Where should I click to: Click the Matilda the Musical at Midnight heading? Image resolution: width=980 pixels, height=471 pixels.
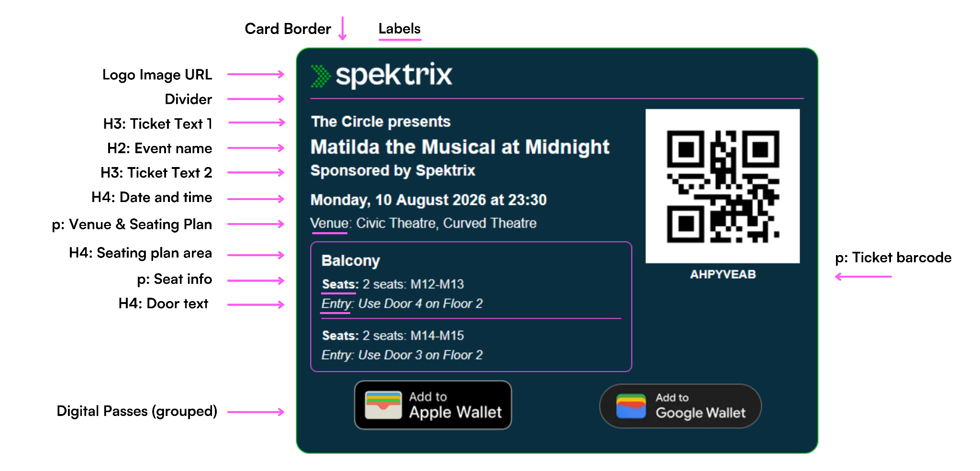[x=460, y=147]
